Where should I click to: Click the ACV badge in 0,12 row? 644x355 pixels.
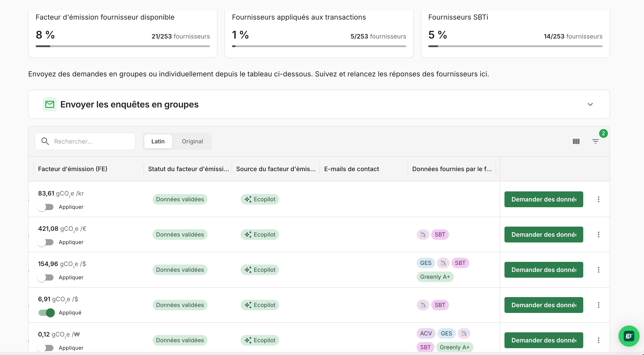[x=426, y=333]
